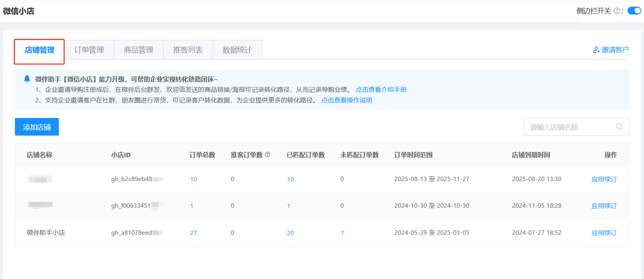The width and height of the screenshot is (644, 279).
Task: Click 应用续订 for shop gh_b2c89eb48
Action: (x=604, y=179)
